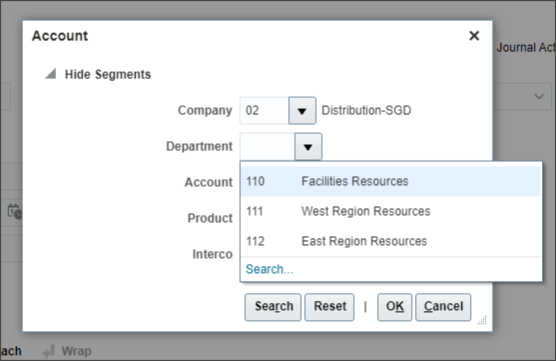Click the Wrap icon in background toolbar
556x361 pixels.
point(49,351)
